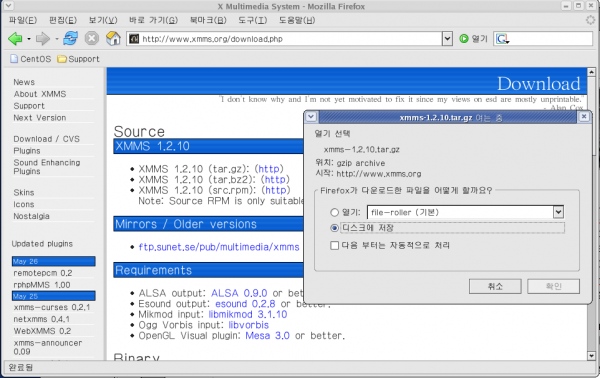
Task: Open Nostalgia sidebar link
Action: click(31, 216)
